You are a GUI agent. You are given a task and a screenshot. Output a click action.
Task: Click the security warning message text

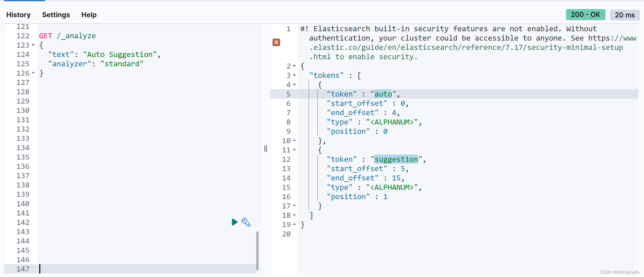point(468,43)
